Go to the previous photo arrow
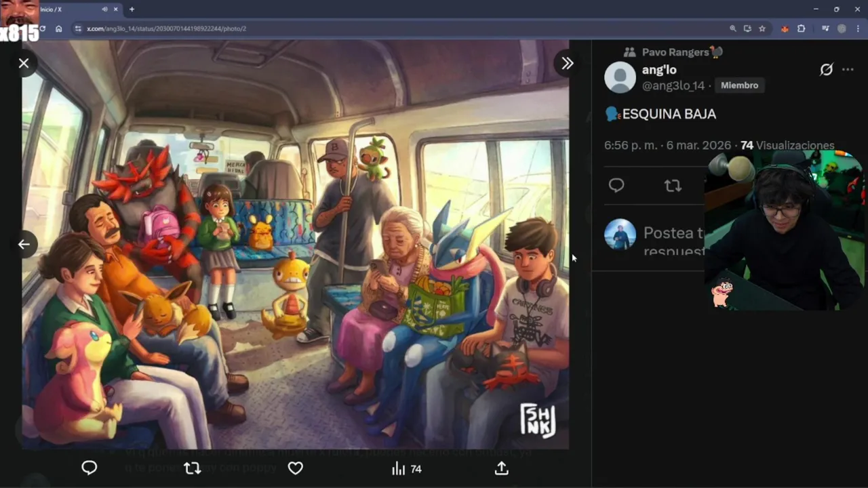Screen dimensions: 868x488 pos(24,244)
